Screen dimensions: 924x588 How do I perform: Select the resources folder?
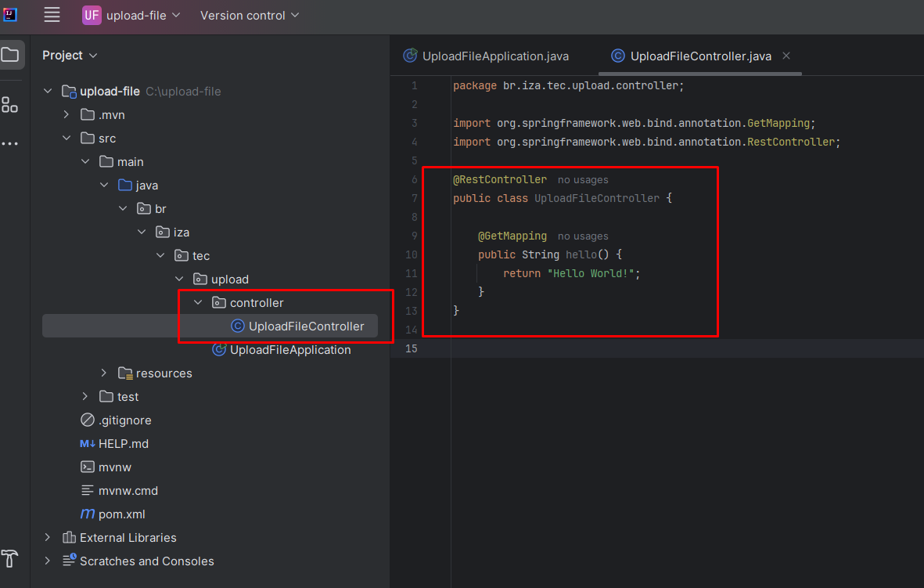tap(164, 373)
